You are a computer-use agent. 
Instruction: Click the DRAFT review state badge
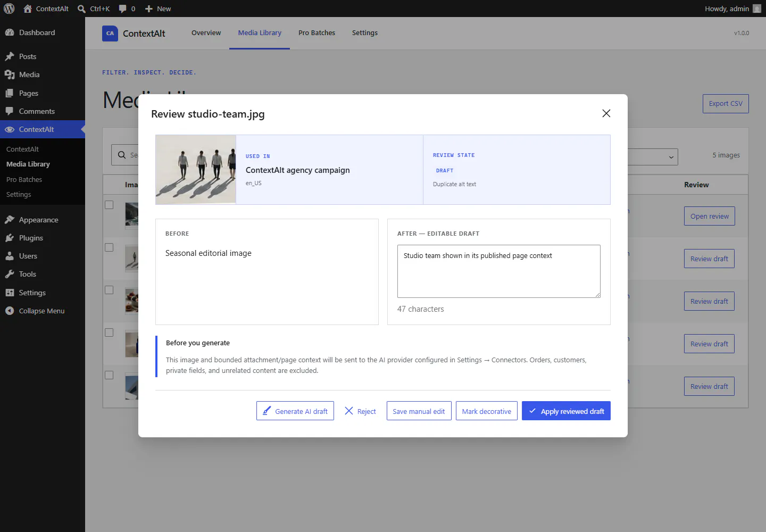coord(445,171)
